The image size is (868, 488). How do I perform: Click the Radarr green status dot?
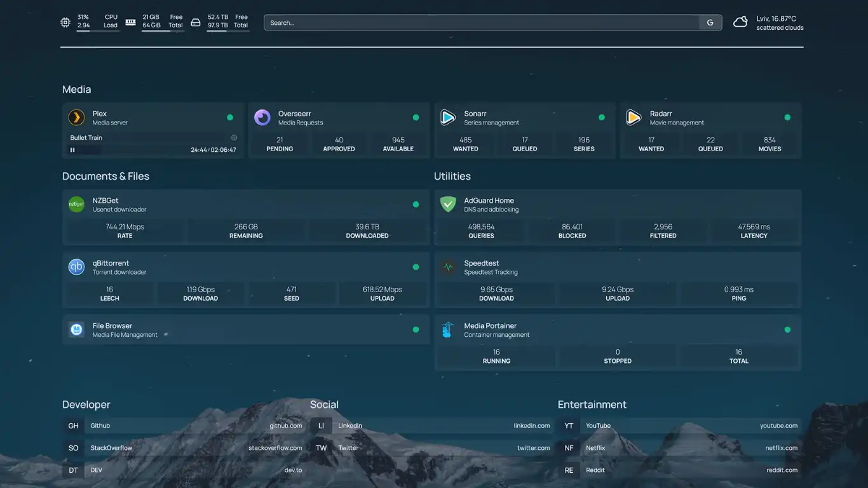[x=787, y=118]
